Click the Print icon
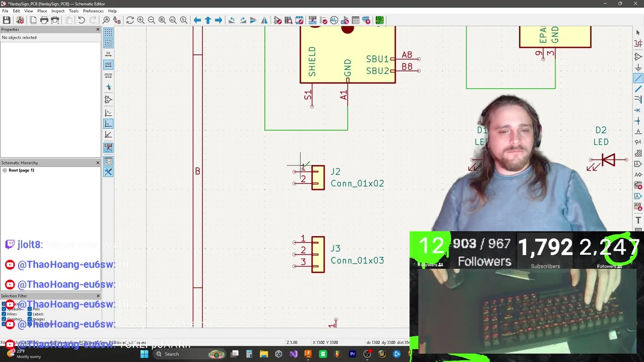Image resolution: width=644 pixels, height=362 pixels. 44,20
